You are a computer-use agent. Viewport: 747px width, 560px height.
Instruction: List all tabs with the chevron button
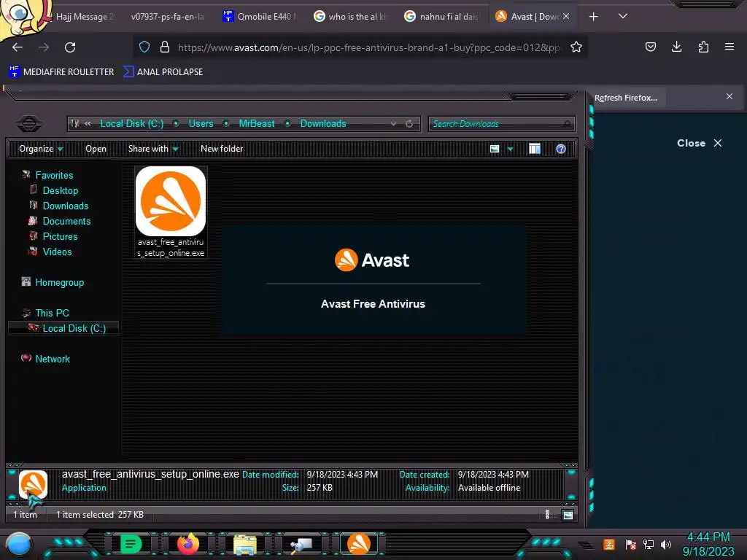pyautogui.click(x=623, y=16)
